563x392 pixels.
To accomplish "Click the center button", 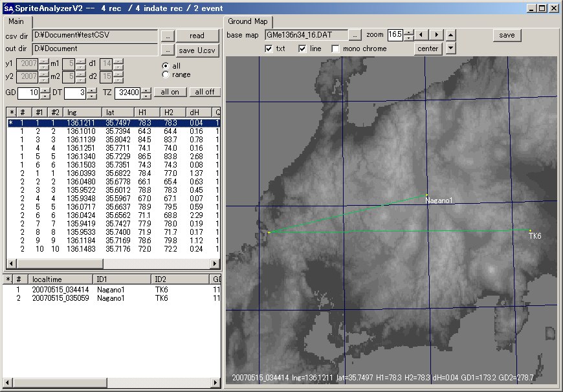I will point(428,49).
